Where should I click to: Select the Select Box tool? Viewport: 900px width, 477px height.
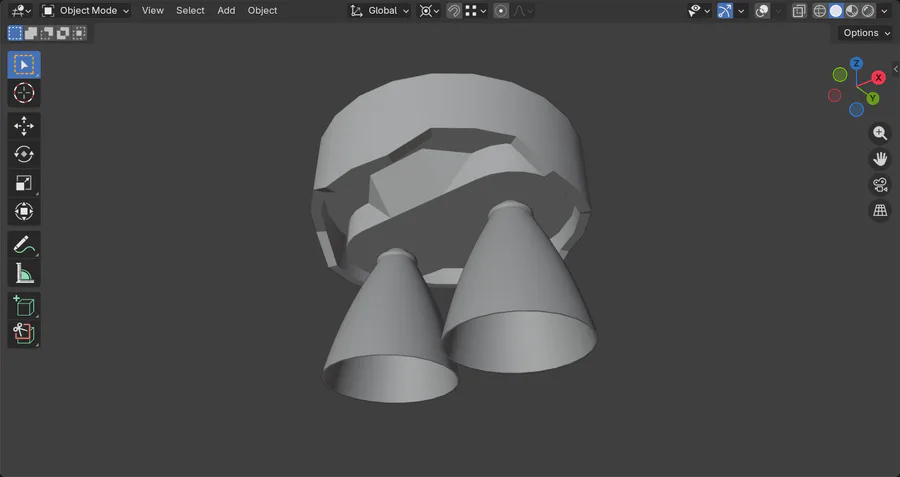tap(24, 65)
